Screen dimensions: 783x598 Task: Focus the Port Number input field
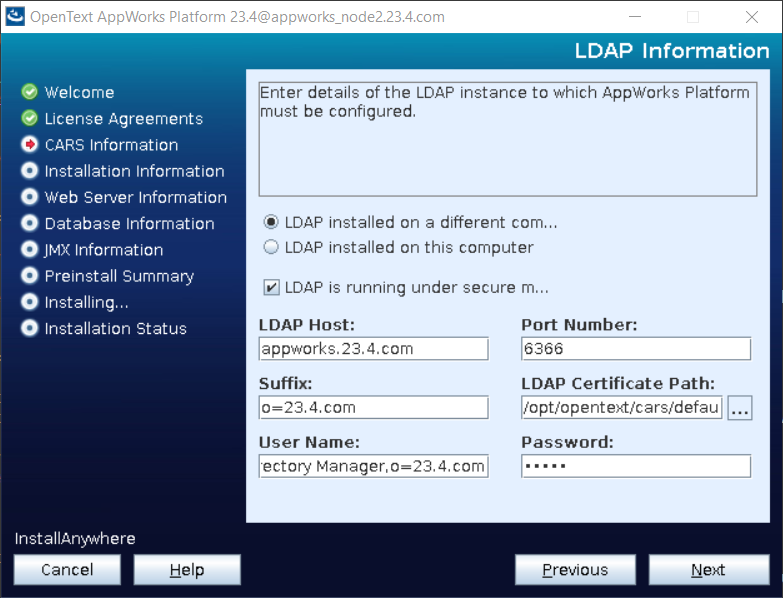coord(635,349)
